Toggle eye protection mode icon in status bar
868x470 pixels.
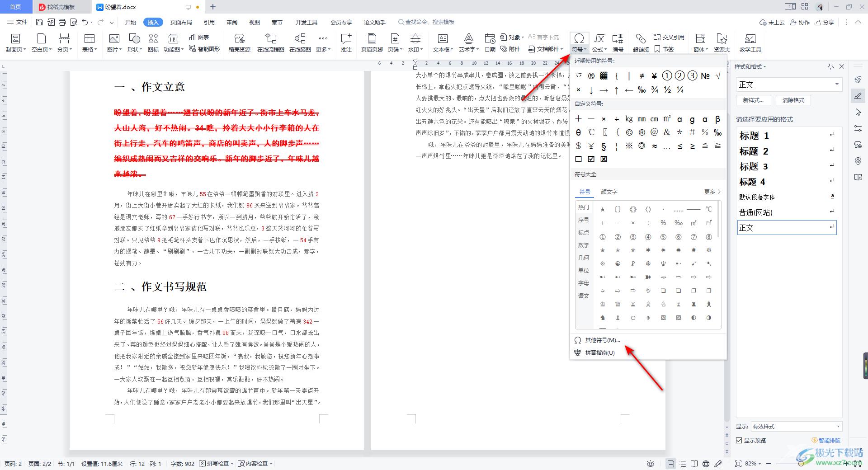(651, 464)
